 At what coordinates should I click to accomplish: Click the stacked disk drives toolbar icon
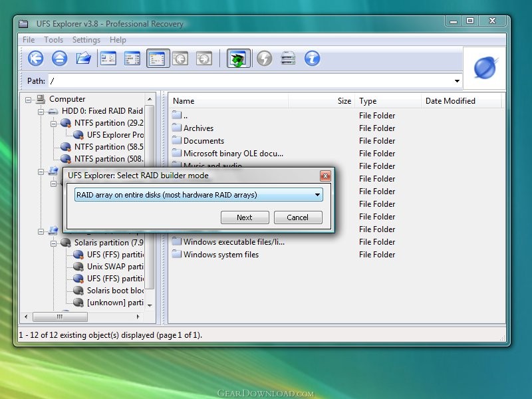(x=288, y=59)
